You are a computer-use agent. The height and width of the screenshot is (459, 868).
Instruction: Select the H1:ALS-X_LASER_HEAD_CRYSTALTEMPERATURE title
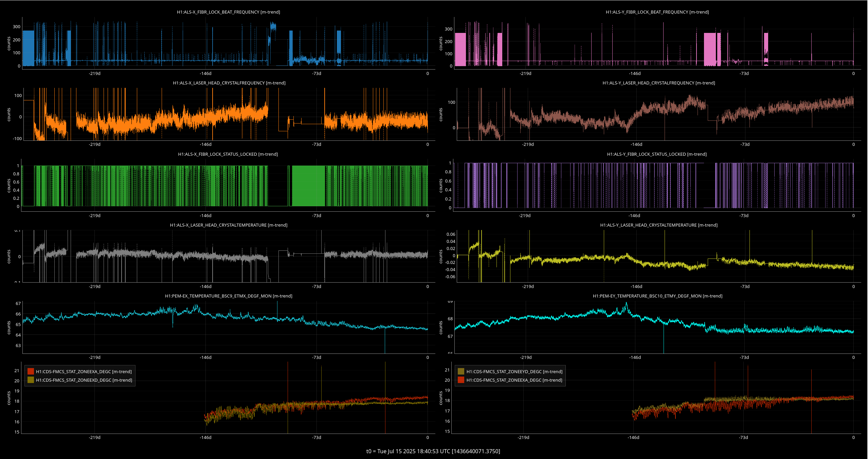(229, 225)
